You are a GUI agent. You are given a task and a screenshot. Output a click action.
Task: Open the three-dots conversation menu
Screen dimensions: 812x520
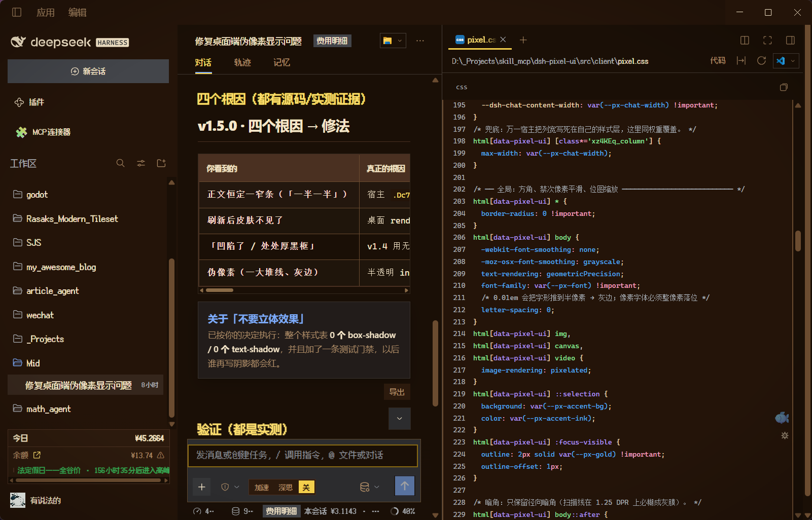420,41
